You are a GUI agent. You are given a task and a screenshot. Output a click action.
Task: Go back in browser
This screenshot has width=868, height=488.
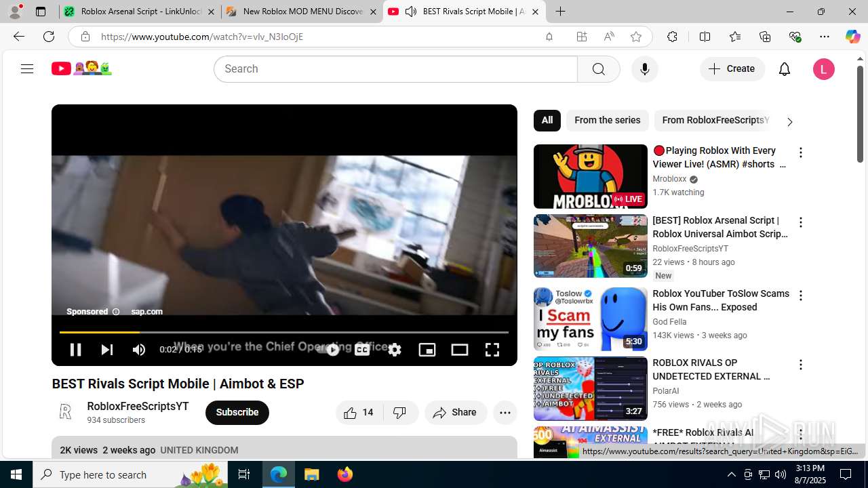click(19, 37)
